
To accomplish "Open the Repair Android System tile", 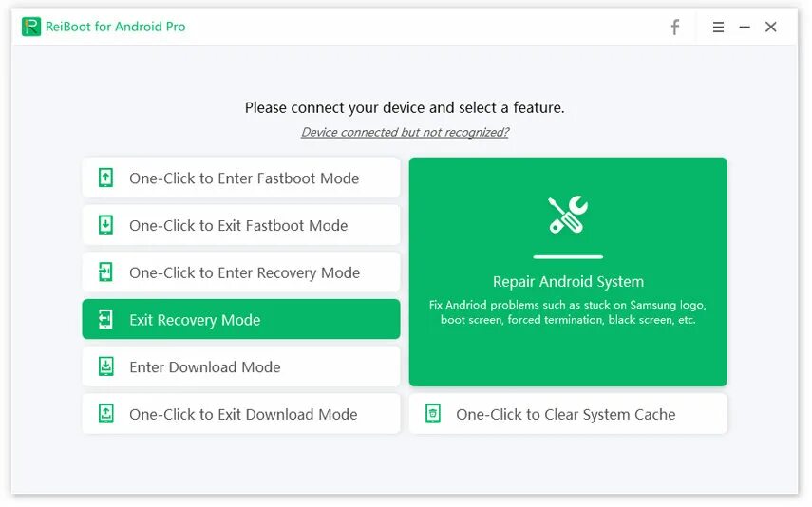I will (x=568, y=272).
